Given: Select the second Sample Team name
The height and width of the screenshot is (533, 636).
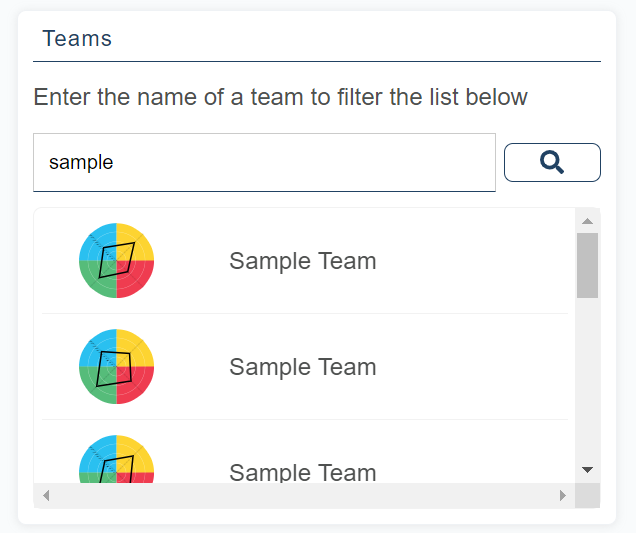Looking at the screenshot, I should [x=302, y=367].
